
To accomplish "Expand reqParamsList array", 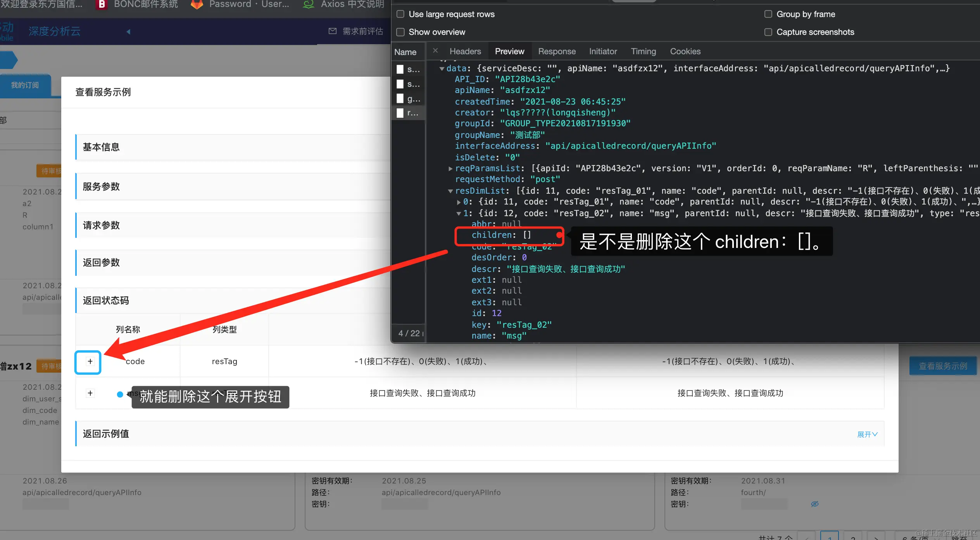I will (x=450, y=169).
